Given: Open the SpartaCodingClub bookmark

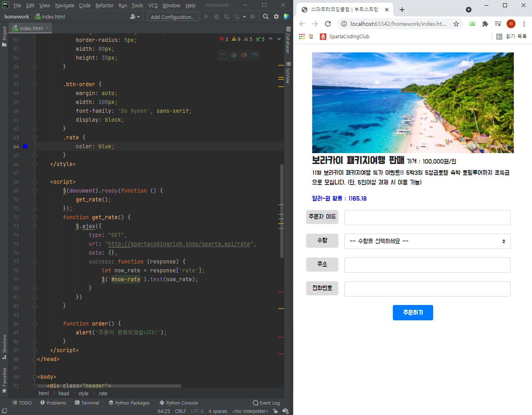Looking at the screenshot, I should (x=344, y=36).
